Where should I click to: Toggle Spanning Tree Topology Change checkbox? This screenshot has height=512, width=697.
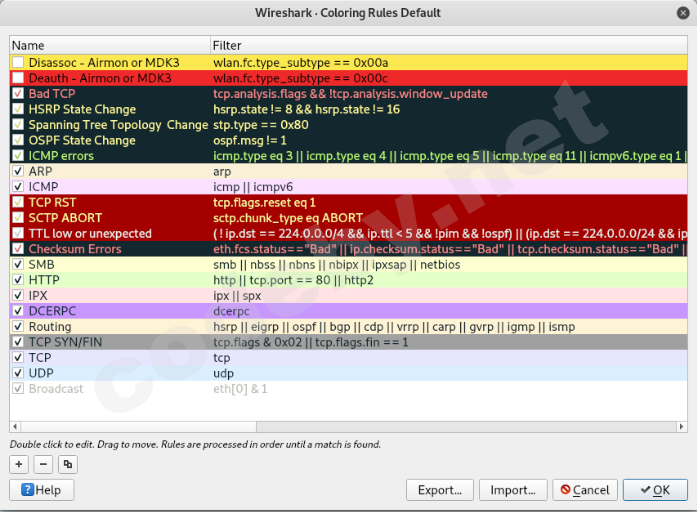tap(18, 125)
